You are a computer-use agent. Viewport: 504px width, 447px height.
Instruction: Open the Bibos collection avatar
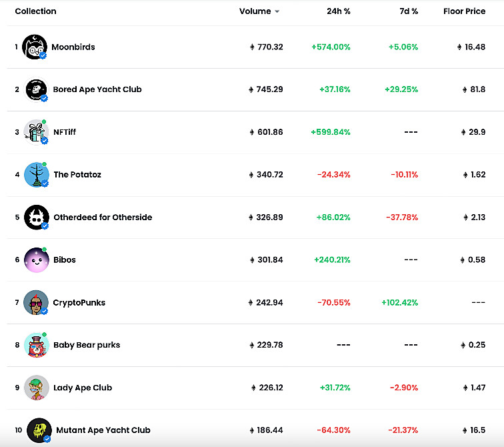pos(37,260)
